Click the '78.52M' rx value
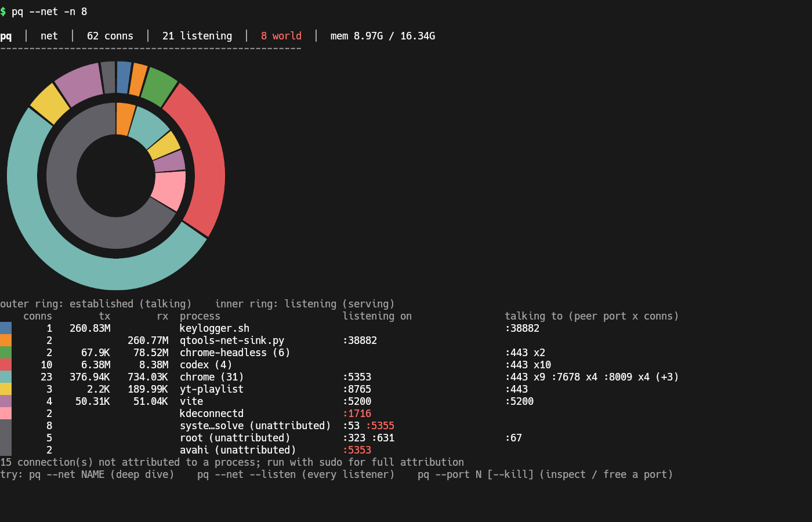 [151, 353]
